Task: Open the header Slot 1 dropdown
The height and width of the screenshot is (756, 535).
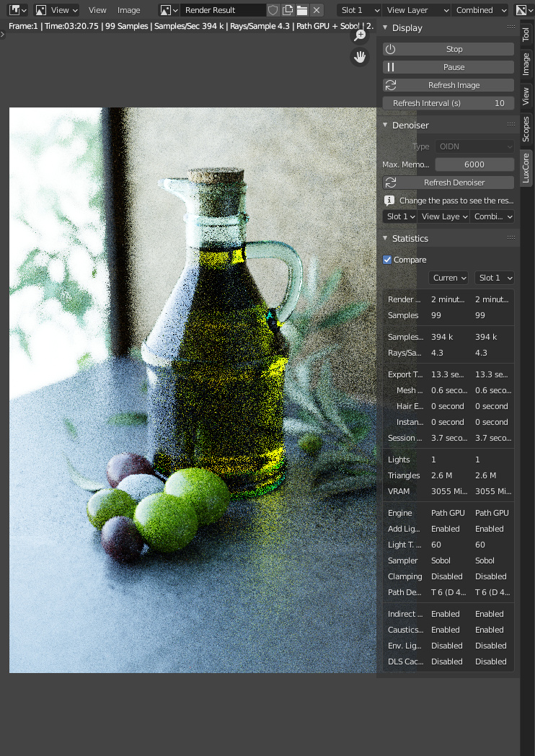Action: [x=359, y=10]
